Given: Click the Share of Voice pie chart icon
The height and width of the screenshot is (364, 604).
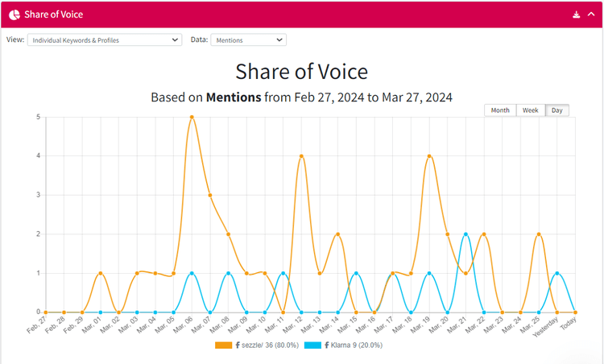Looking at the screenshot, I should pyautogui.click(x=14, y=14).
